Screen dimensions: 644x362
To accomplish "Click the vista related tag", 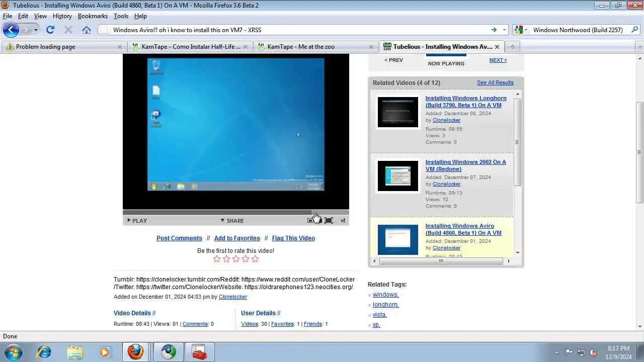I will (380, 315).
